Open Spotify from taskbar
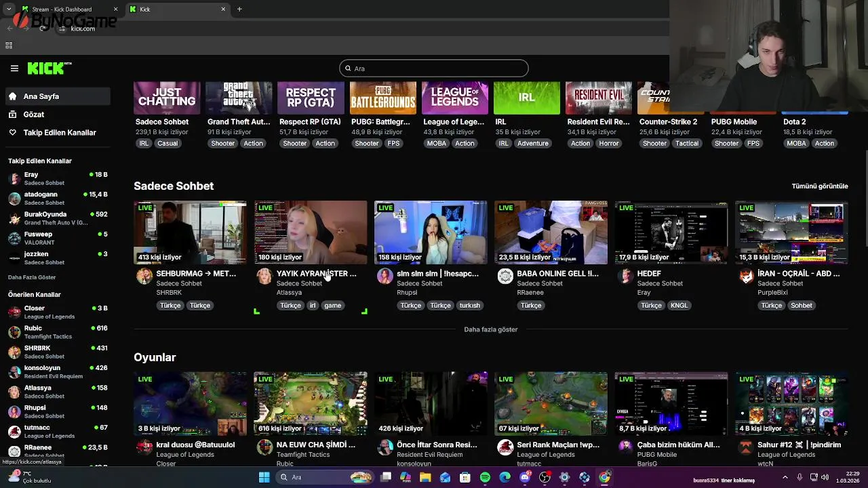This screenshot has height=488, width=868. 485,477
